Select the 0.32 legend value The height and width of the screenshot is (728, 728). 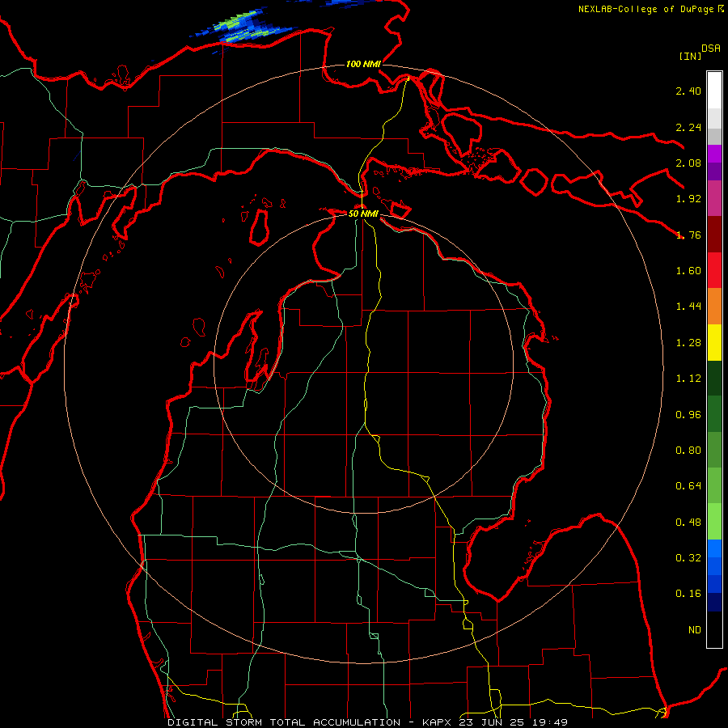(x=688, y=558)
